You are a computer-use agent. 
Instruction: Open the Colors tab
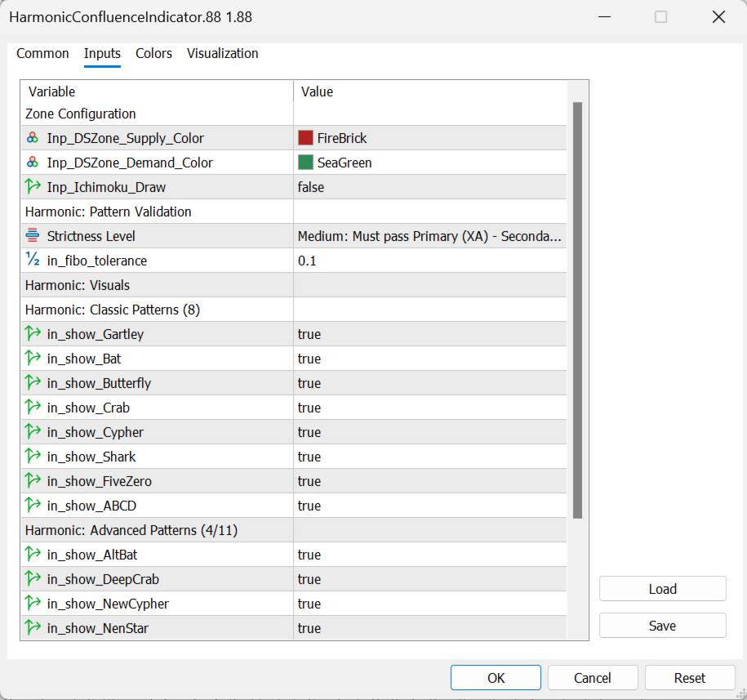[153, 53]
